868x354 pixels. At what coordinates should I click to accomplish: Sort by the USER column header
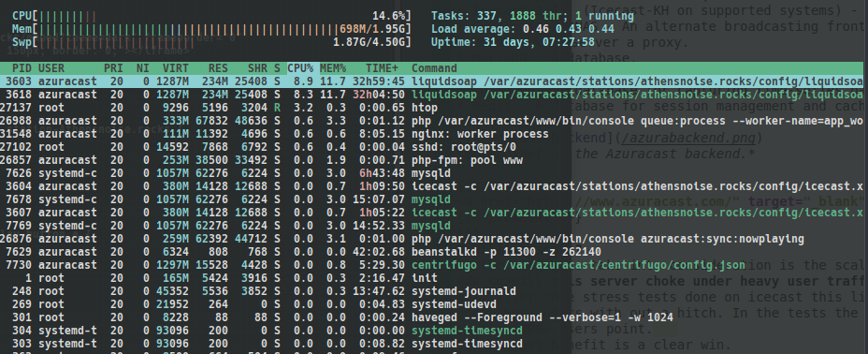(x=51, y=68)
